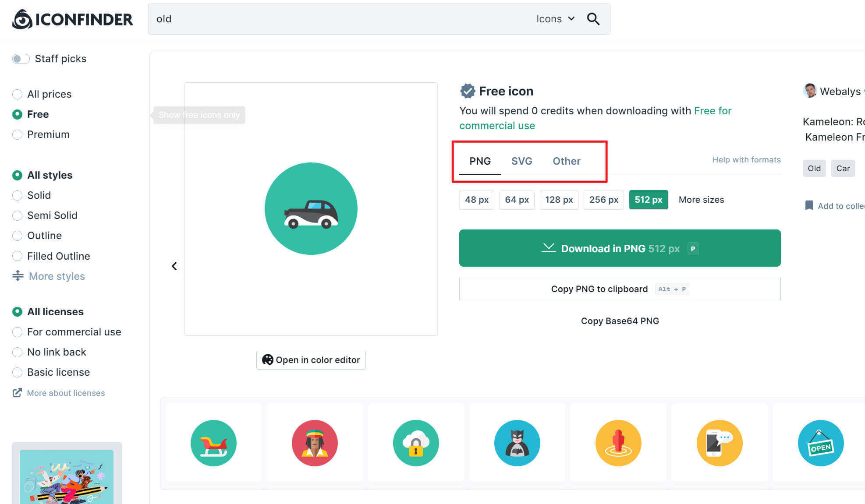Select the cloud with padlock icon
The width and height of the screenshot is (865, 504).
point(416,443)
